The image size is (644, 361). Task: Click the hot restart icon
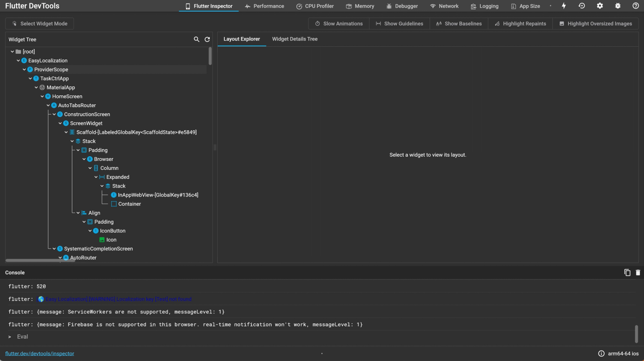click(x=582, y=6)
